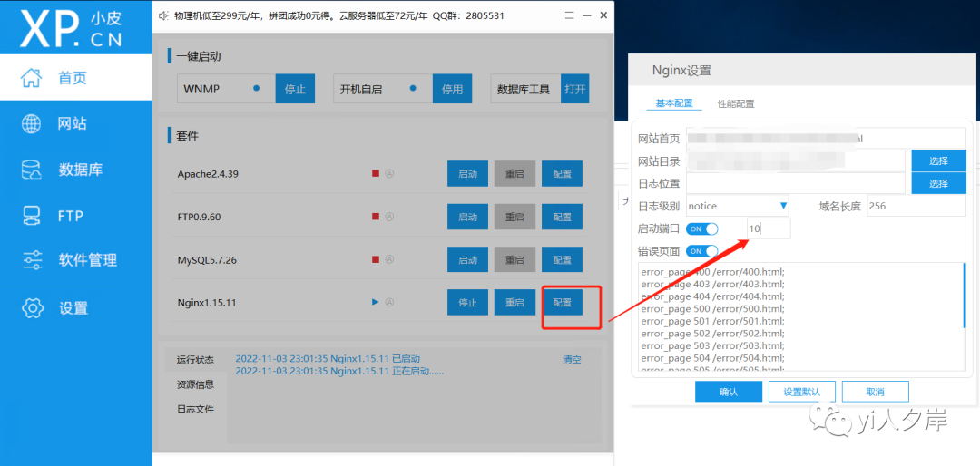The height and width of the screenshot is (466, 980).
Task: Stop Nginx1.15.11 with 停止 button
Action: point(467,302)
